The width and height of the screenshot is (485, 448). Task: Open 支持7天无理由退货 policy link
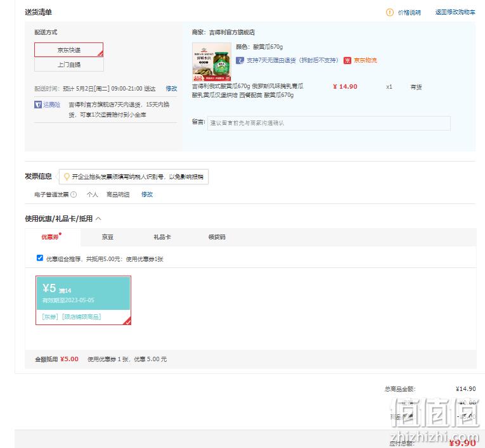point(292,60)
